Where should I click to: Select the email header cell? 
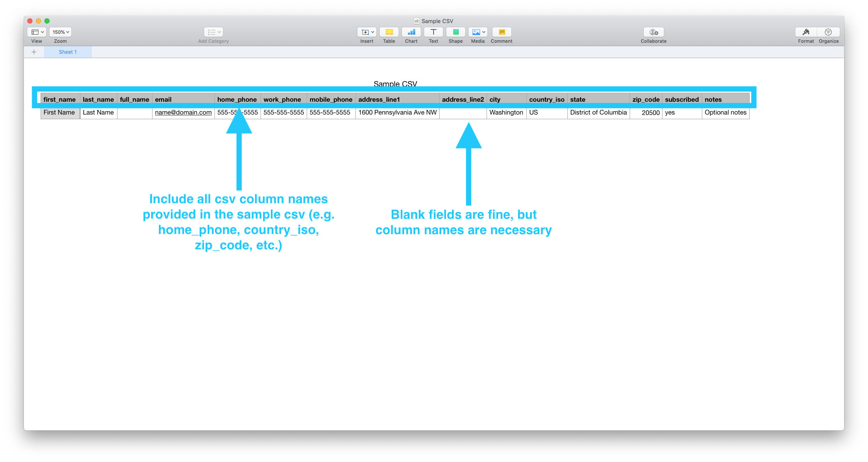(x=183, y=99)
